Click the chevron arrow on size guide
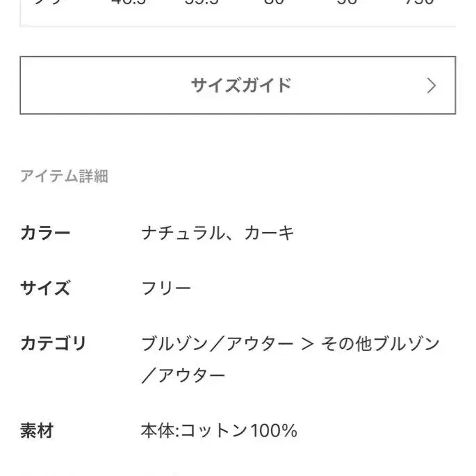Image resolution: width=476 pixels, height=476 pixels. [x=432, y=85]
